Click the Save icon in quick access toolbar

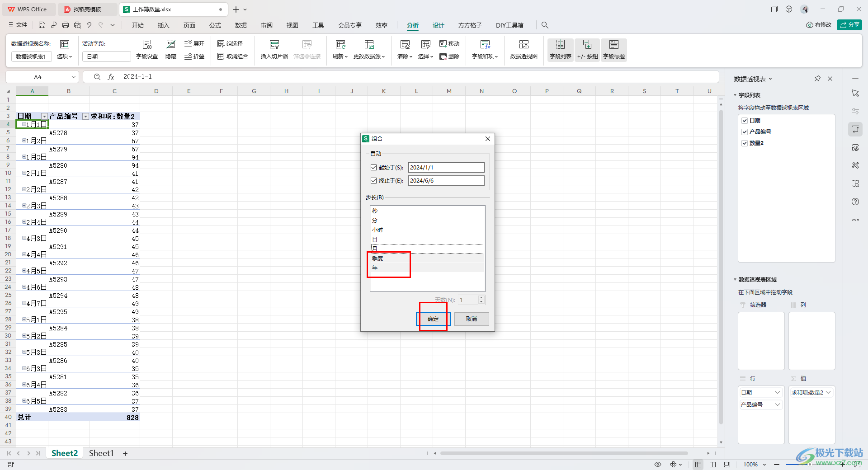[x=42, y=25]
